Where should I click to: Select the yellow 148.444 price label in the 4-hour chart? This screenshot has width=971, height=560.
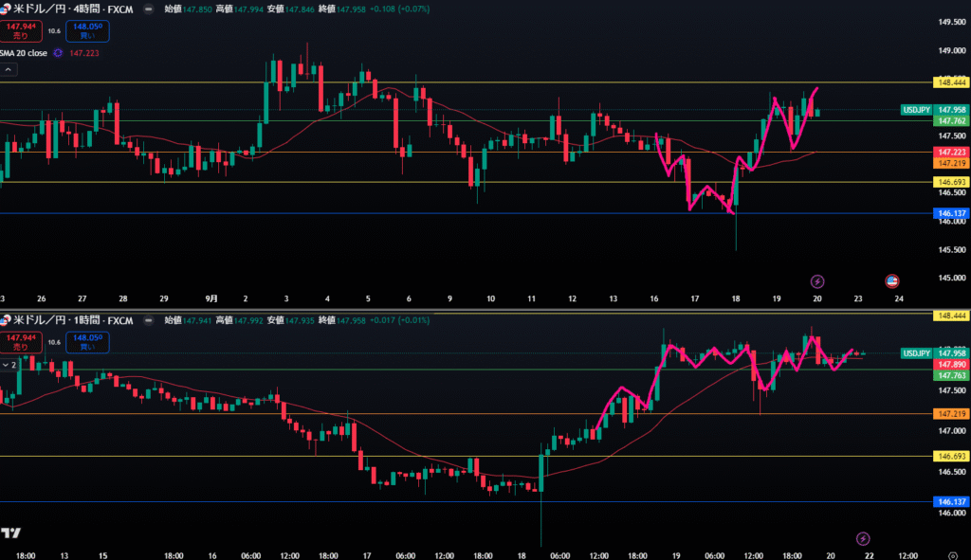[951, 82]
